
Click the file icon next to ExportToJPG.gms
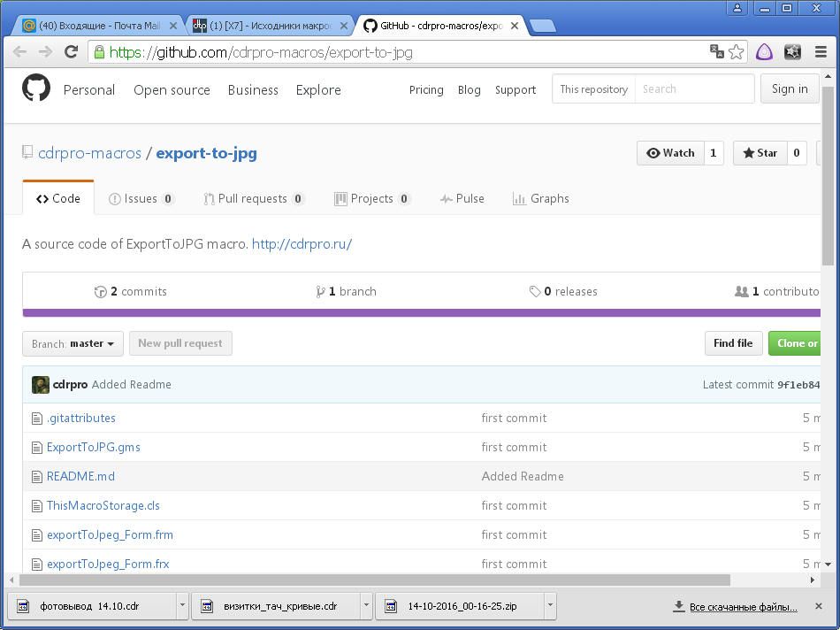[37, 447]
